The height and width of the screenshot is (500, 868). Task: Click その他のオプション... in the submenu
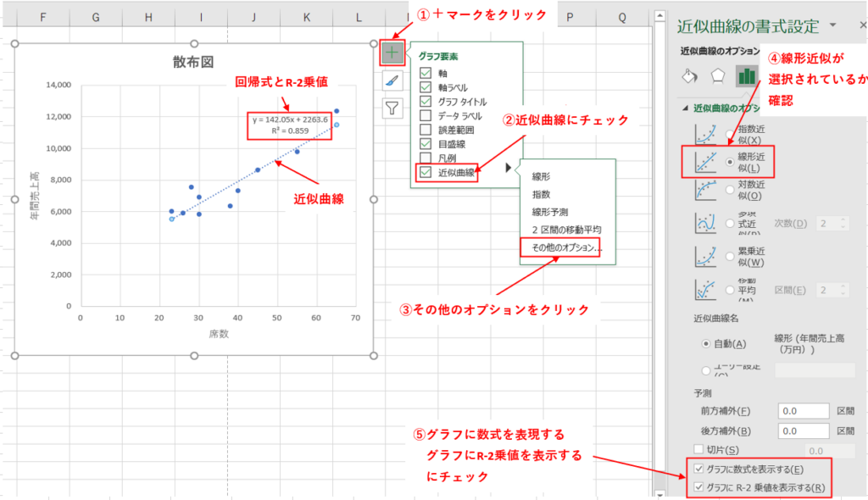click(566, 247)
